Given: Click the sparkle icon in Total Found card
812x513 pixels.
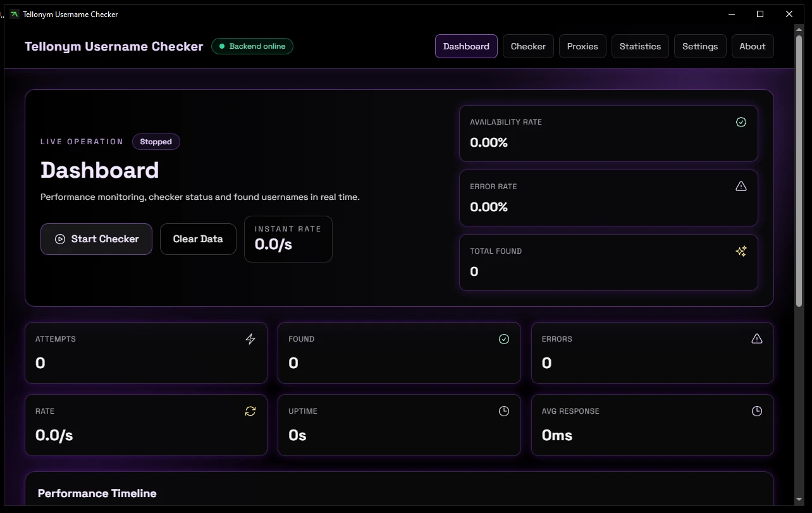Looking at the screenshot, I should [x=741, y=251].
